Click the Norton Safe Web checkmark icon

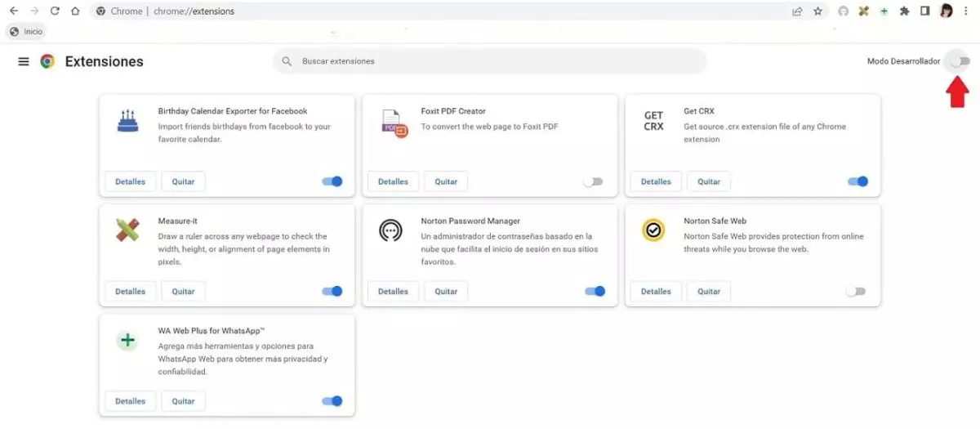[653, 230]
